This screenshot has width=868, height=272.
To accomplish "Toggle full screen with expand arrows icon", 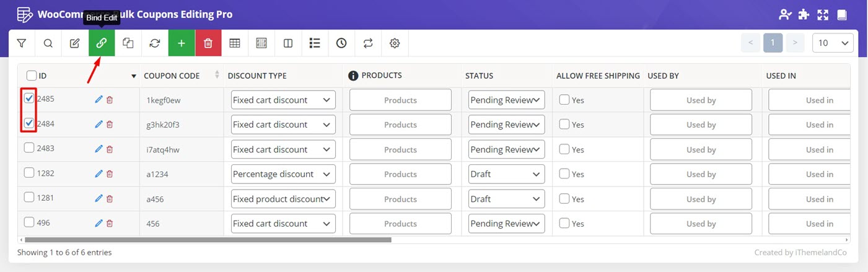I will pyautogui.click(x=823, y=14).
